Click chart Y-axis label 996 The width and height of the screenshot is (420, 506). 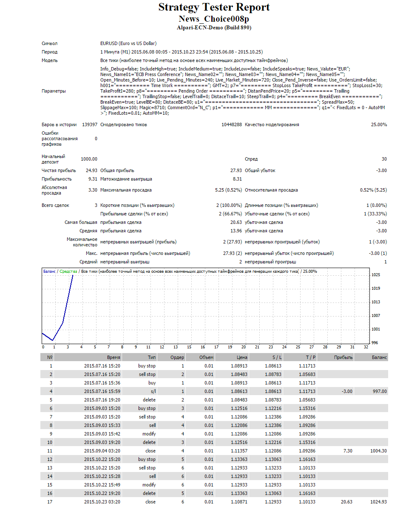coord(375,343)
